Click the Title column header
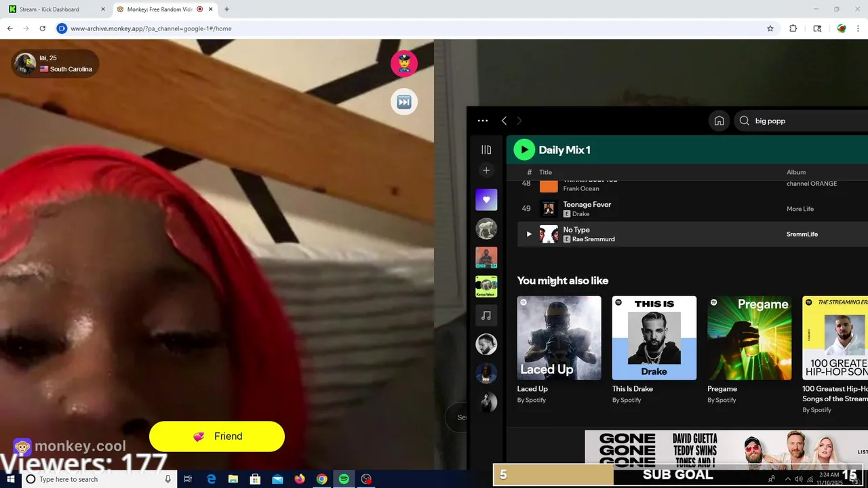Image resolution: width=868 pixels, height=488 pixels. (546, 172)
